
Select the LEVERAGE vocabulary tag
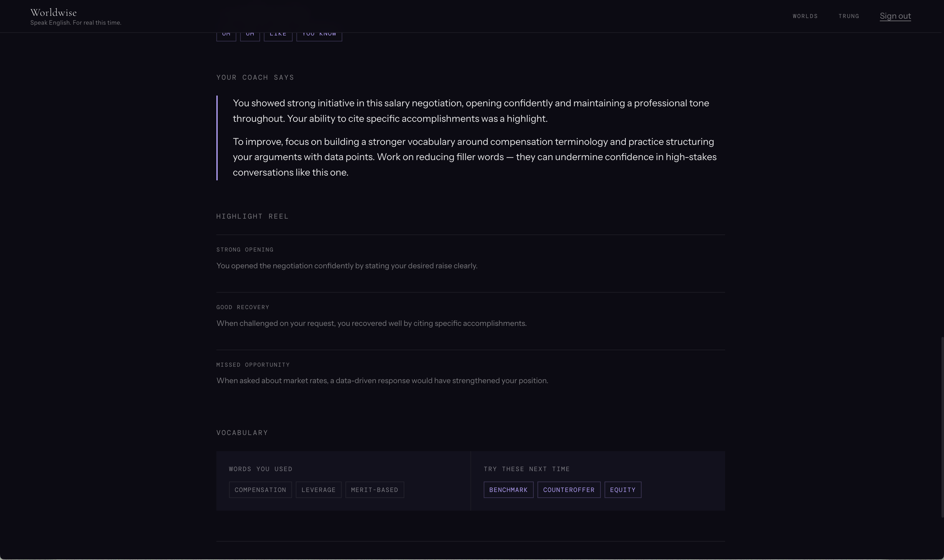pyautogui.click(x=319, y=490)
